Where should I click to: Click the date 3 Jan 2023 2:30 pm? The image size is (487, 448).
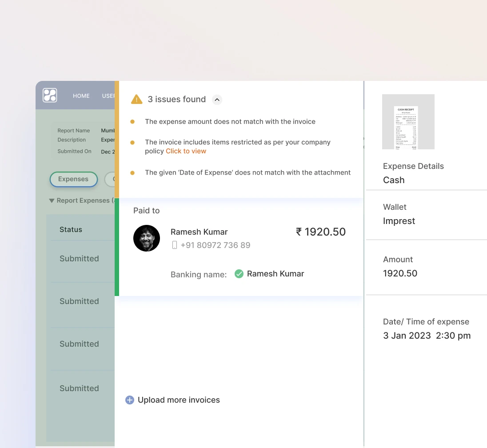427,336
